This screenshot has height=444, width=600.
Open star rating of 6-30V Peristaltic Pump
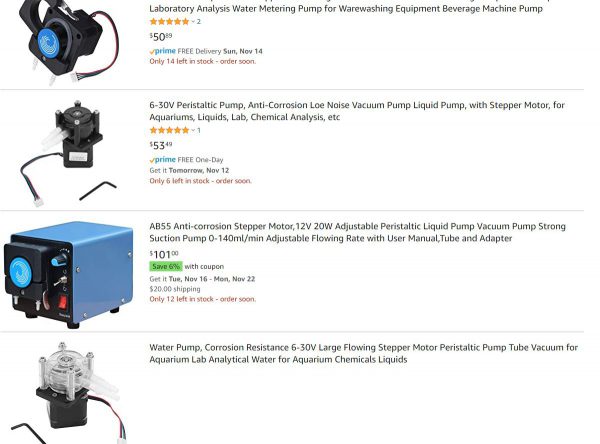pos(169,130)
